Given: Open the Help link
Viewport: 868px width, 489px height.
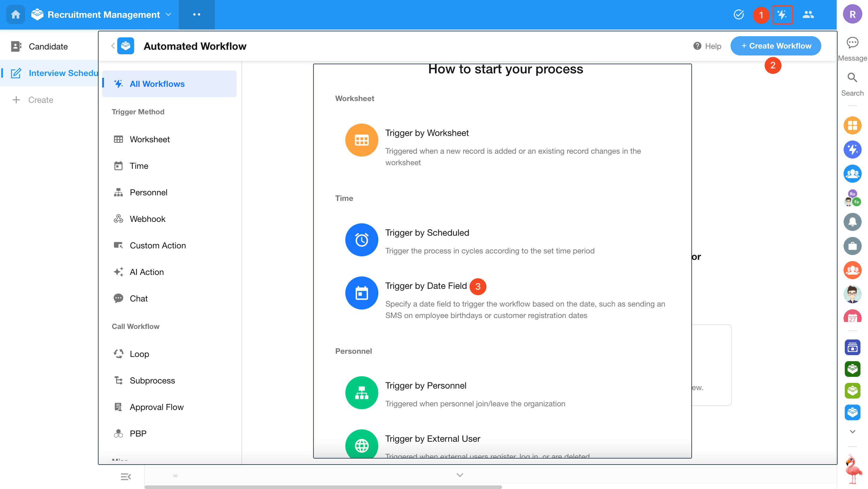Looking at the screenshot, I should click(x=707, y=46).
